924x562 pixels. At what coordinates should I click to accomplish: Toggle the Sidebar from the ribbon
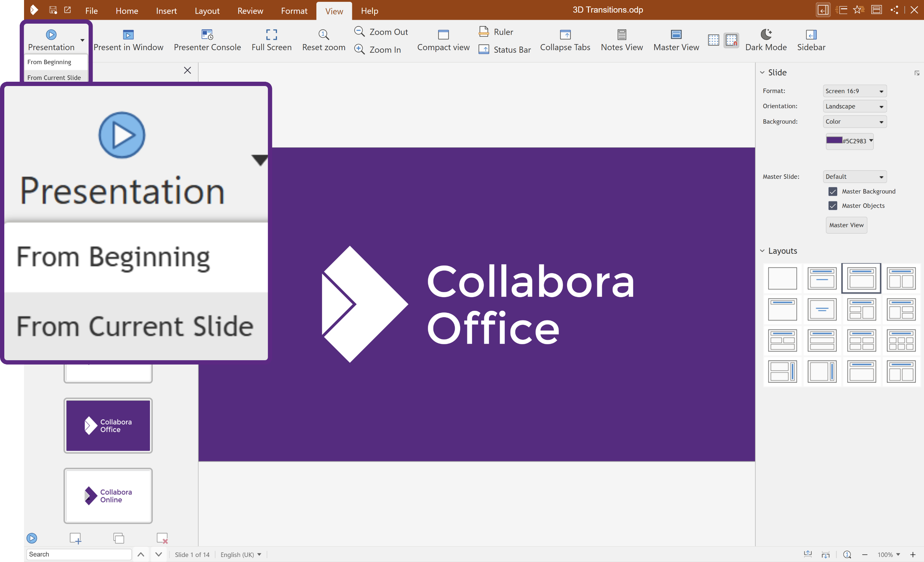[x=811, y=40]
